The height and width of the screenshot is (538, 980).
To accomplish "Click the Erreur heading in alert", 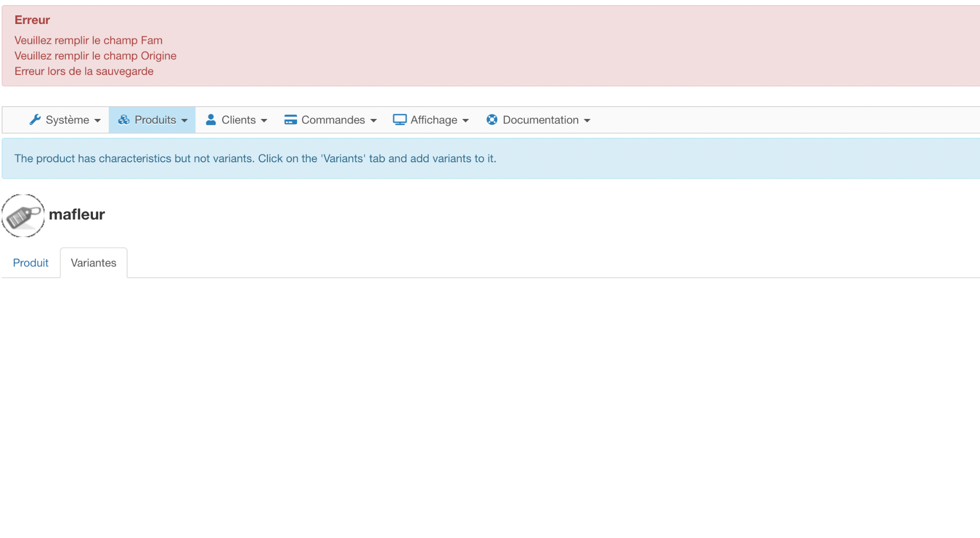I will 32,20.
